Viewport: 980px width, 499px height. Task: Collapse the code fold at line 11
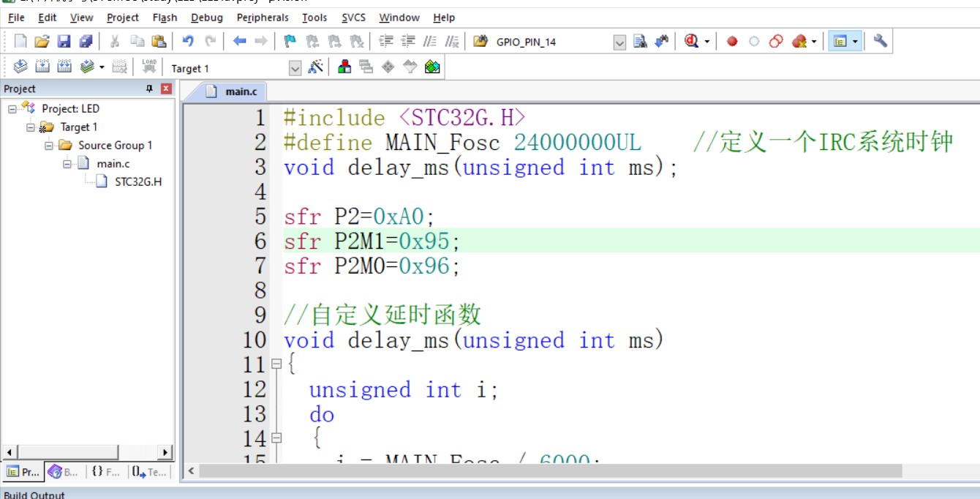[276, 363]
